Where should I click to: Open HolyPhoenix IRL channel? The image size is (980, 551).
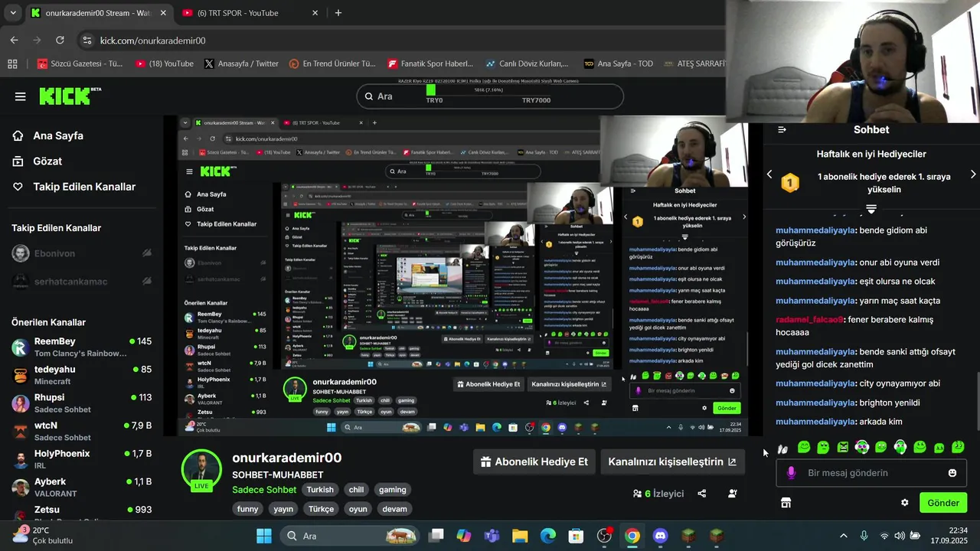[x=81, y=459]
